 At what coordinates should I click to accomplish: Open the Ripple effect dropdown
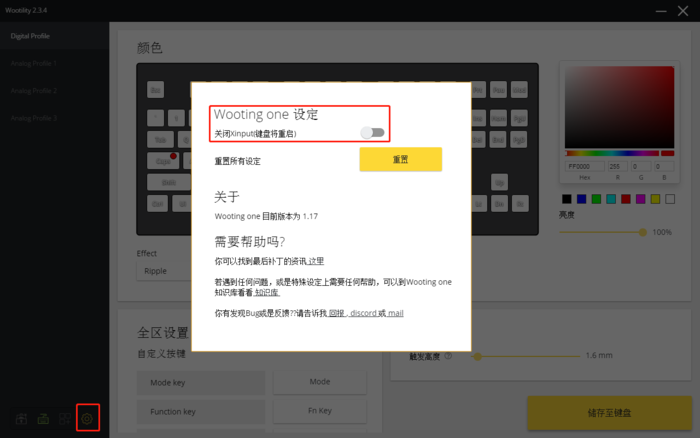pos(164,271)
